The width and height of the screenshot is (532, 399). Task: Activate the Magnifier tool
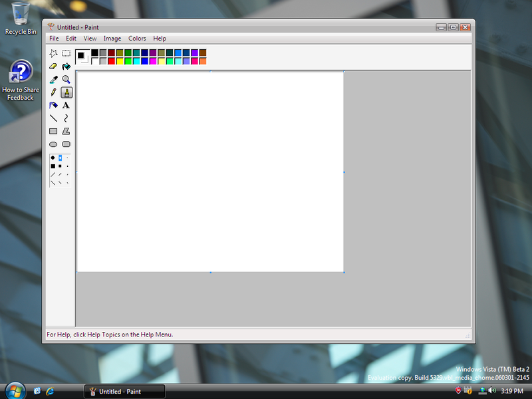tap(66, 79)
